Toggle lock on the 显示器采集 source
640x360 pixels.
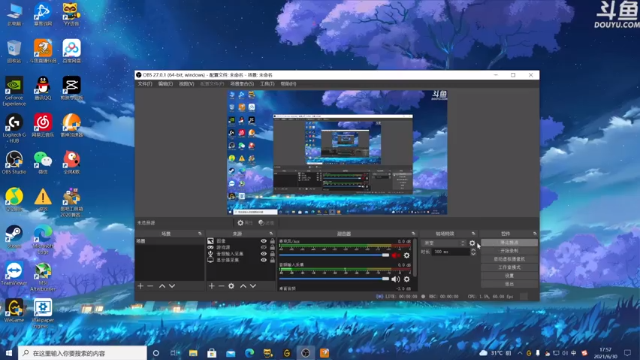272,260
